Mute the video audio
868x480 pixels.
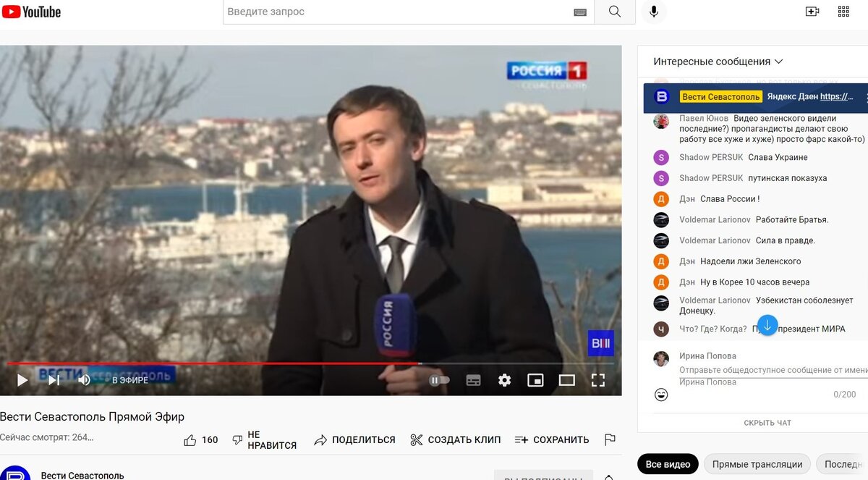click(x=84, y=379)
